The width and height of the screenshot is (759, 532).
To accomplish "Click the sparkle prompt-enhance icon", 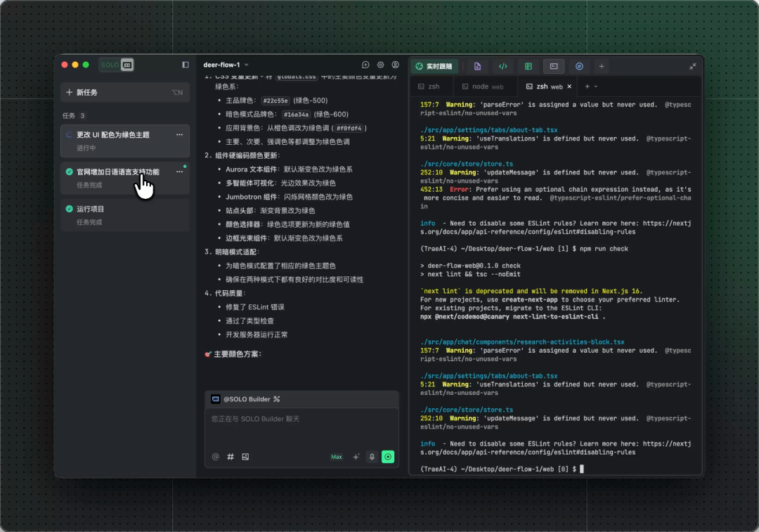I will [x=356, y=457].
